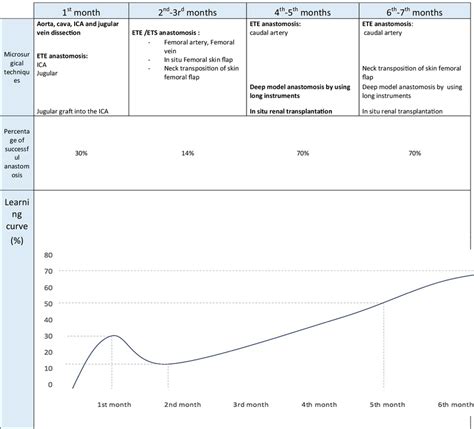Click 'Aorta, cava, ICA and jugular vein dissection'
474x429 pixels.
point(78,28)
